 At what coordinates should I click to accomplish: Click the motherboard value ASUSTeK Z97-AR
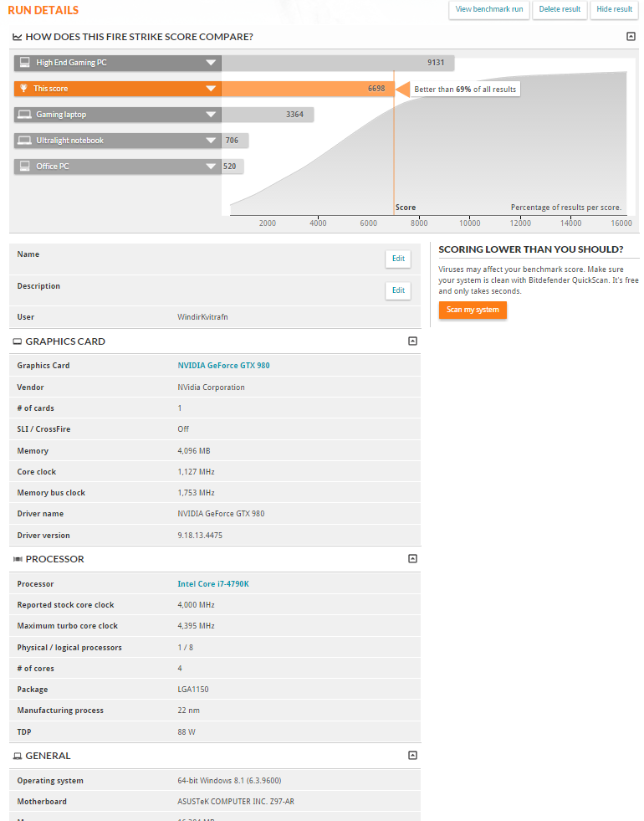point(236,802)
